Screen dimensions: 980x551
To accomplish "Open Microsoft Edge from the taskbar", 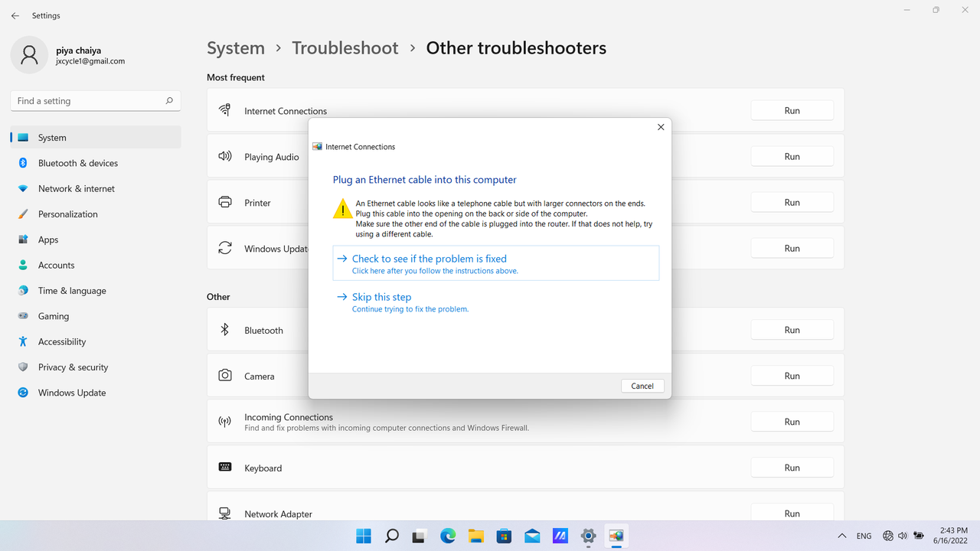I will click(x=448, y=536).
